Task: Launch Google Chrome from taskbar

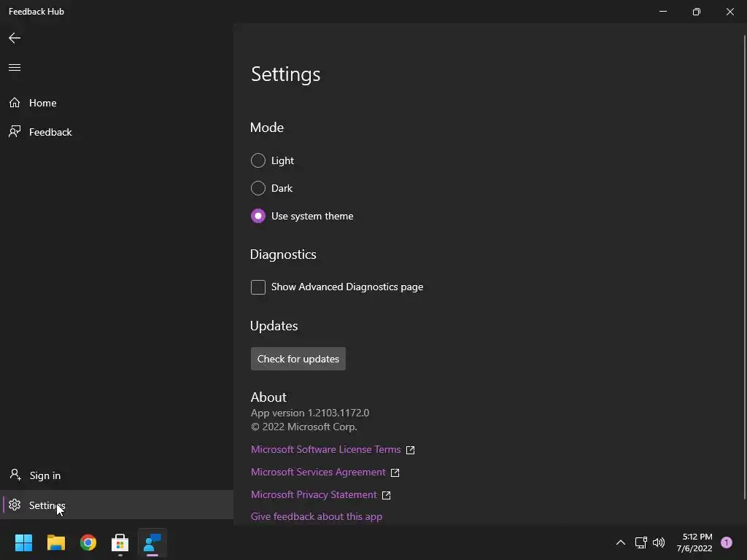Action: click(x=88, y=542)
